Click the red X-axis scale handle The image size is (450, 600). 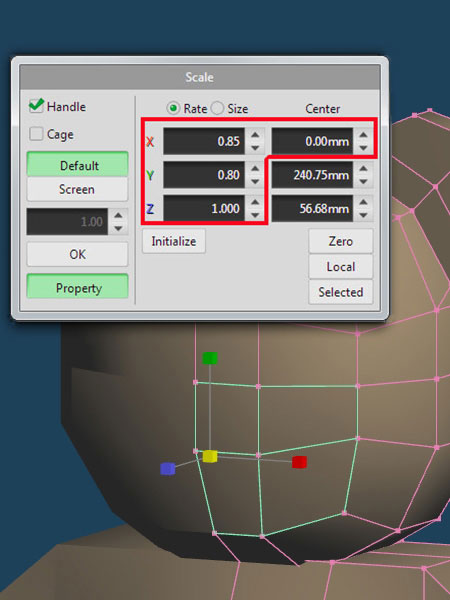(x=299, y=462)
